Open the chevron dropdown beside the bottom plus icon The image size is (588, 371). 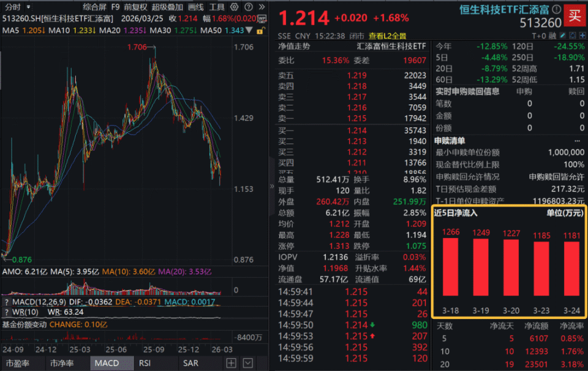tap(247, 363)
